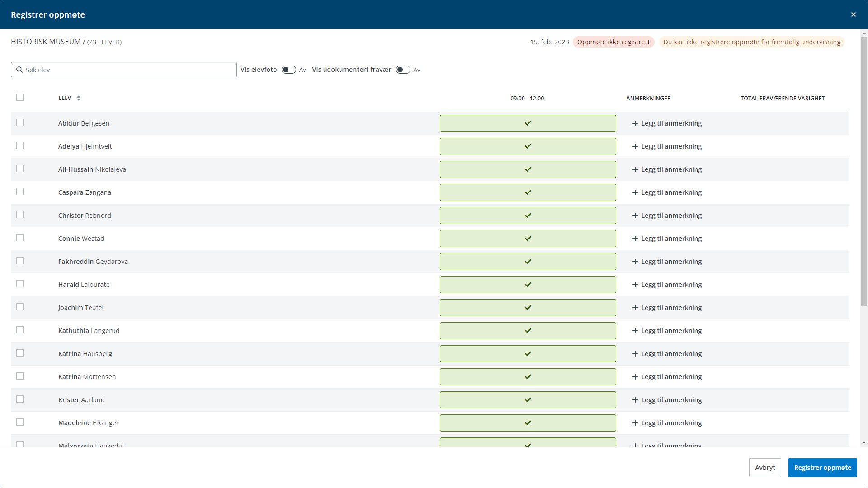Click attendance check cell for Ali-Hussain Nikolajeva
This screenshot has width=868, height=488.
[x=528, y=169]
